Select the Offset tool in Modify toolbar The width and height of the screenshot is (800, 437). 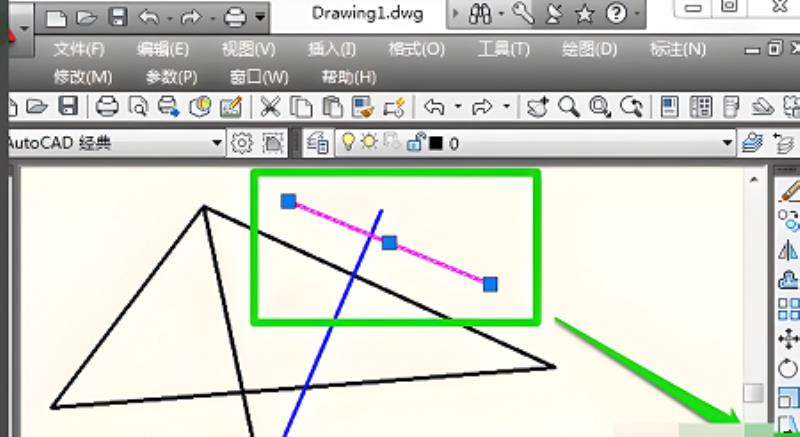click(x=789, y=279)
